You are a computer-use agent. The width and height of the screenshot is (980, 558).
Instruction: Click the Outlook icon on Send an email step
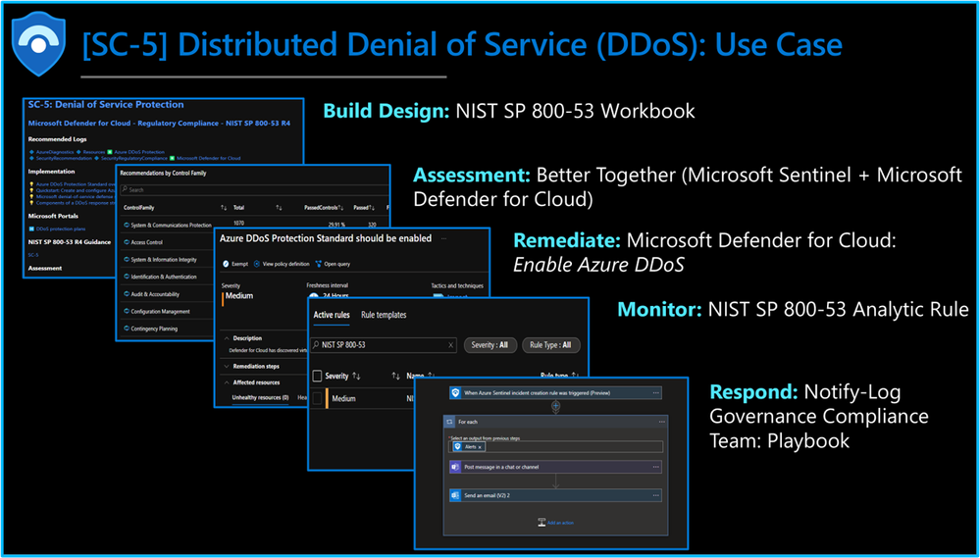point(455,495)
